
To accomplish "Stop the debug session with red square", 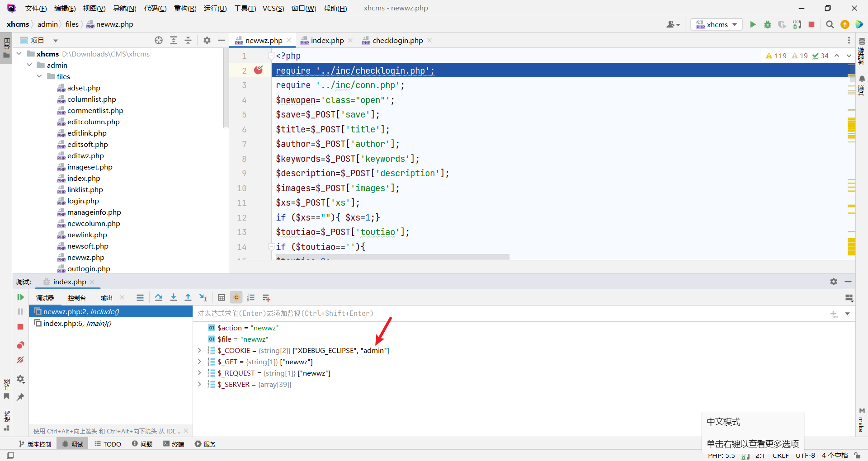I will point(20,327).
